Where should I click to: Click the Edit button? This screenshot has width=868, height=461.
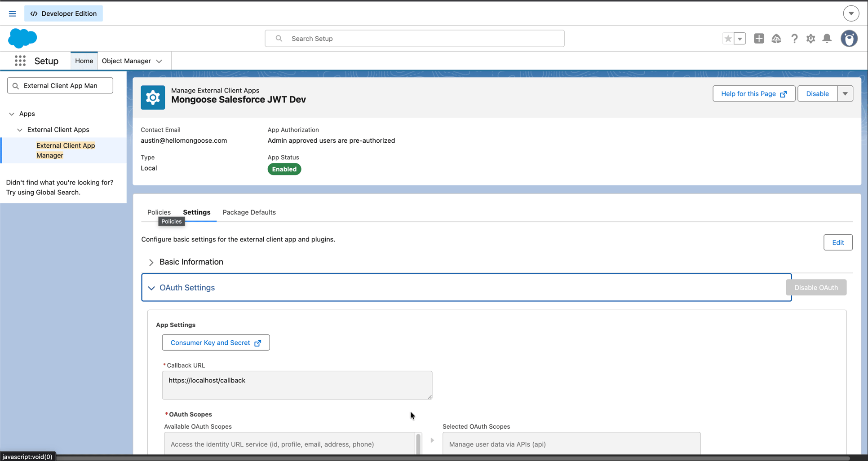coord(838,242)
